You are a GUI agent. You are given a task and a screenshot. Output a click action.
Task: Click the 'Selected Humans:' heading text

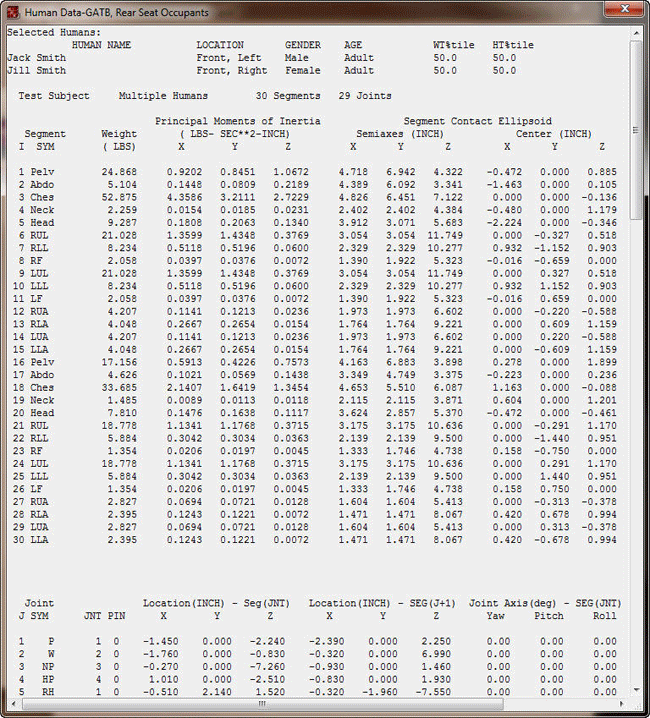pyautogui.click(x=46, y=33)
